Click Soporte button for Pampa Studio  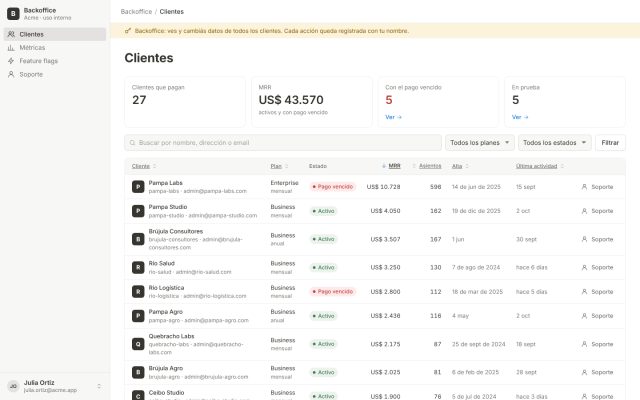[x=598, y=211]
